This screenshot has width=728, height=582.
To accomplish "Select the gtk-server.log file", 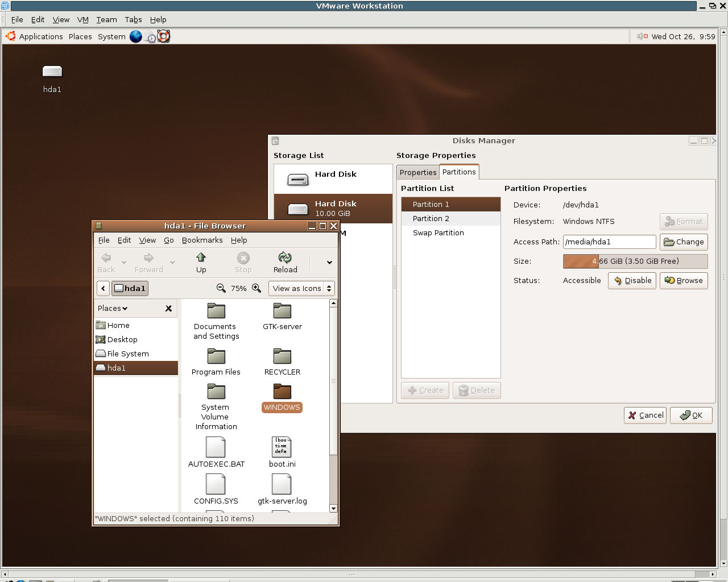I will coord(282,489).
